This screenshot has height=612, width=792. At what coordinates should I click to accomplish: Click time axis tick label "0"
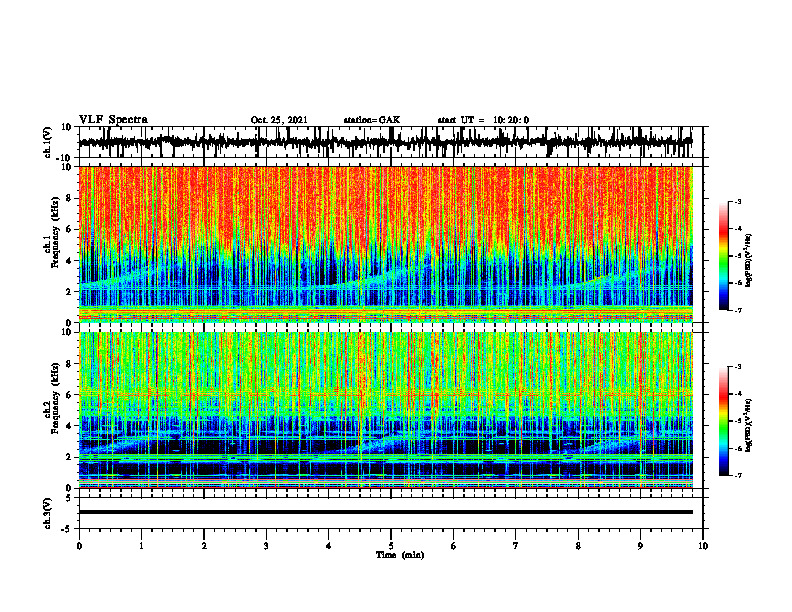(x=79, y=546)
